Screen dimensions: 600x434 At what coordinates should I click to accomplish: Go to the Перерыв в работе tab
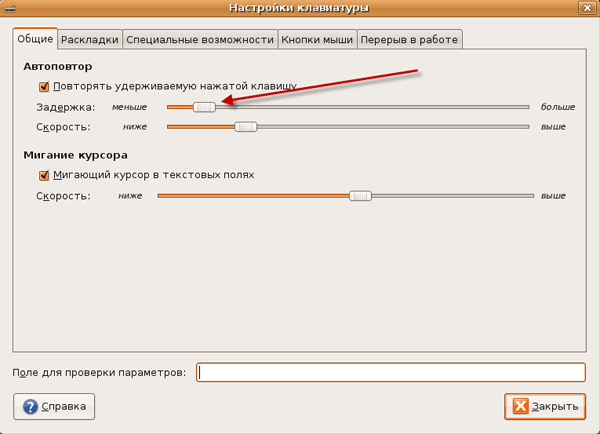tap(409, 40)
